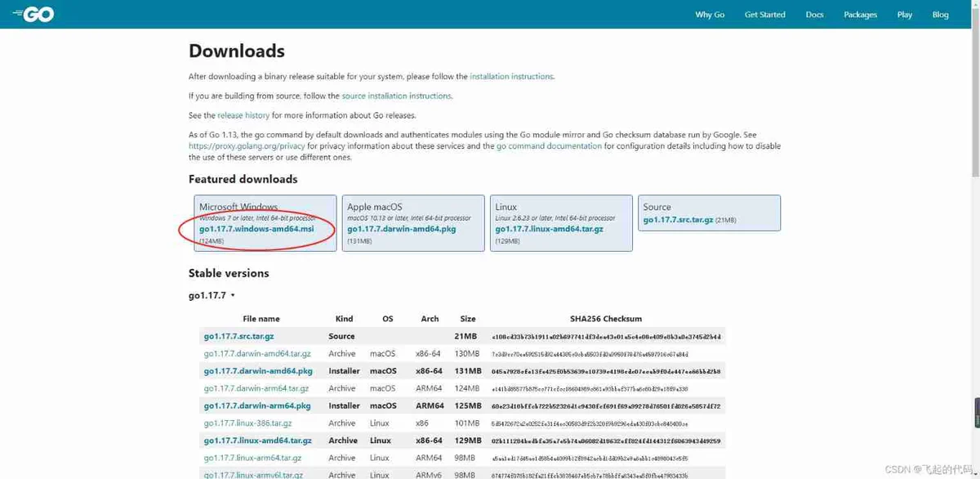Open the Get Started page
Screen dimensions: 980x479
coord(764,15)
